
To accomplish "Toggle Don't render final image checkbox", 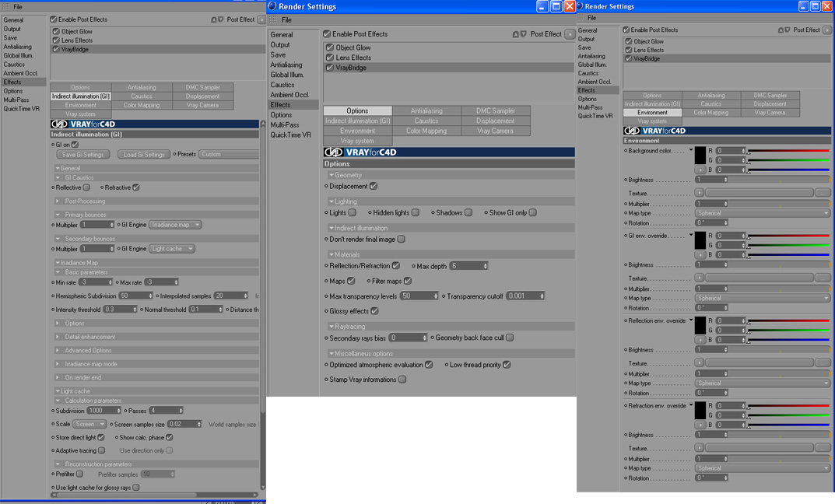I will [x=401, y=240].
